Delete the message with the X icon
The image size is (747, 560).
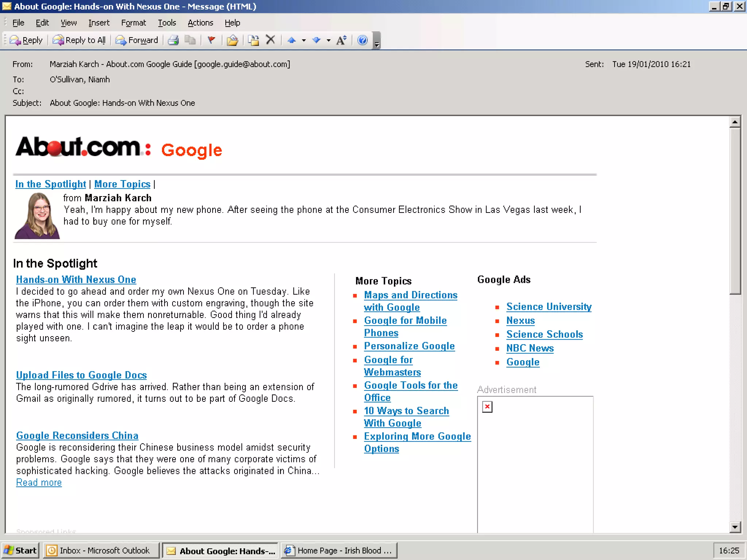click(x=270, y=40)
